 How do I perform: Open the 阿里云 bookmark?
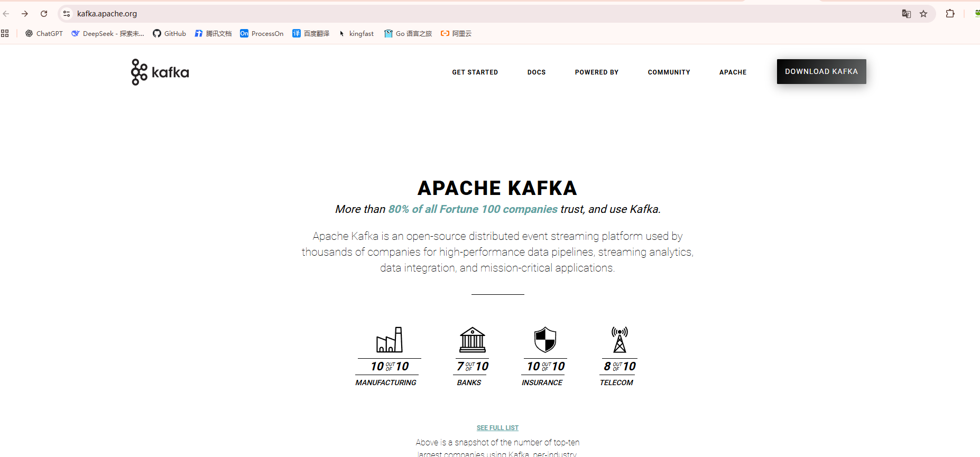tap(456, 33)
